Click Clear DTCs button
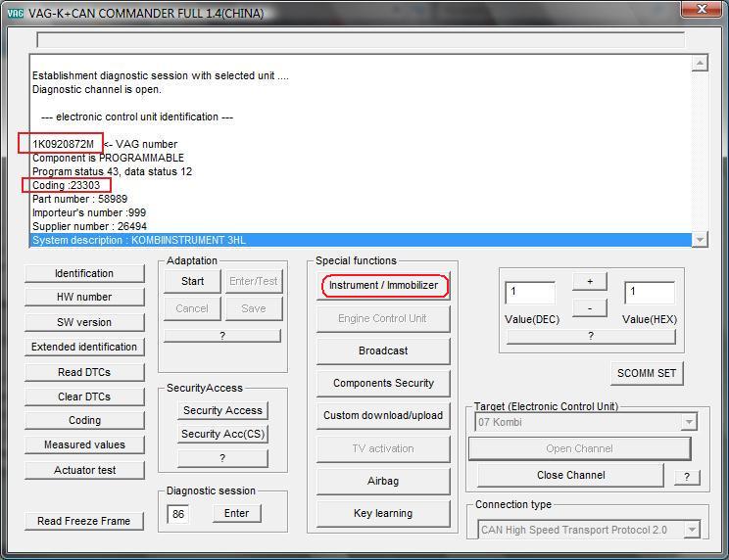This screenshot has width=729, height=560. [84, 397]
